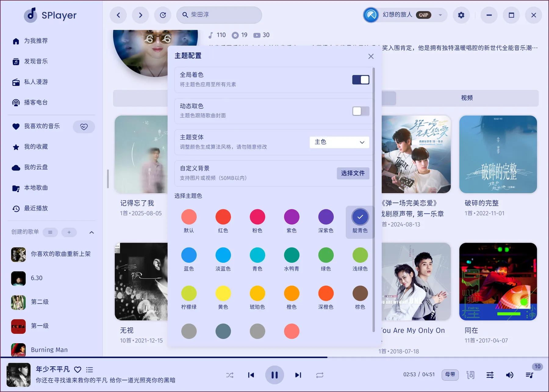The image size is (549, 392).
Task: Open 发现音乐 in the sidebar
Action: coord(36,62)
